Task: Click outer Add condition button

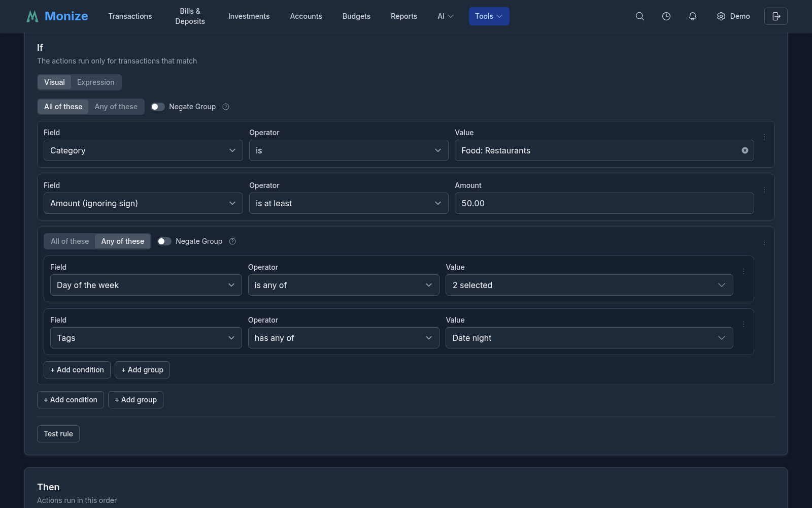Action: 71,400
